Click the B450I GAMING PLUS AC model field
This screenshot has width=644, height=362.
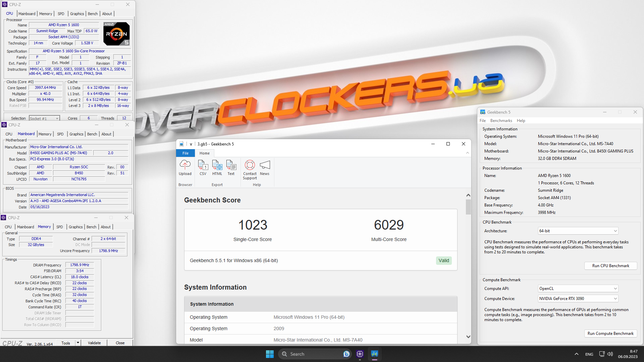pyautogui.click(x=61, y=153)
